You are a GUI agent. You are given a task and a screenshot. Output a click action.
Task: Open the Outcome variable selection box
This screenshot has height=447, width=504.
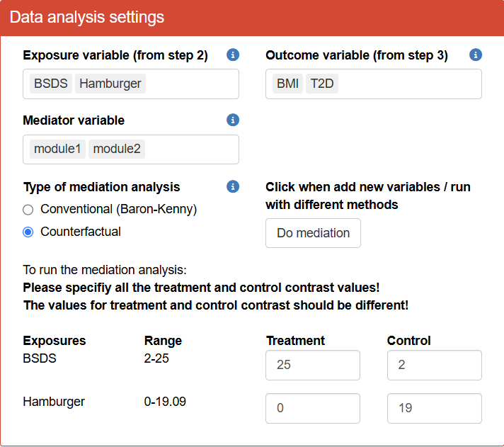[411, 84]
